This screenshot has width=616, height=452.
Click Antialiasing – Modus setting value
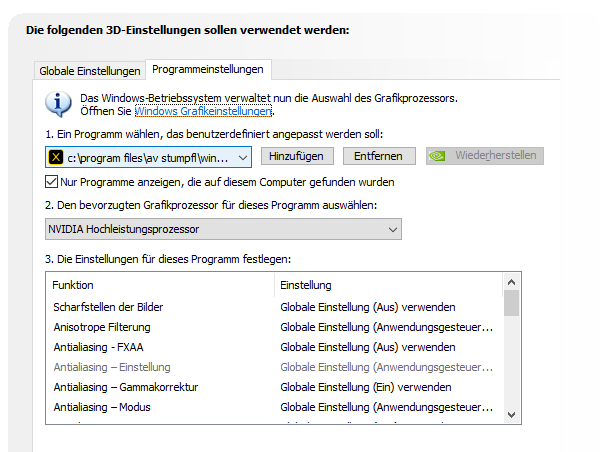click(387, 407)
